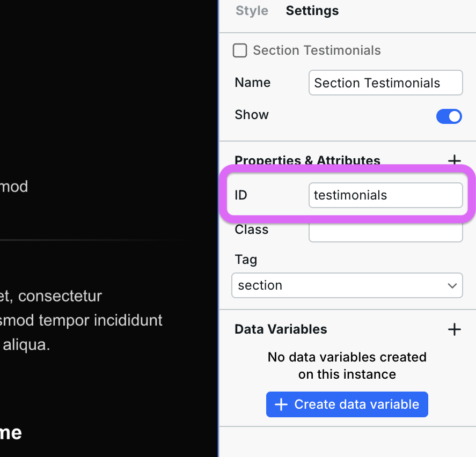Click the Data Variables section heading
This screenshot has width=476, height=457.
coord(281,329)
